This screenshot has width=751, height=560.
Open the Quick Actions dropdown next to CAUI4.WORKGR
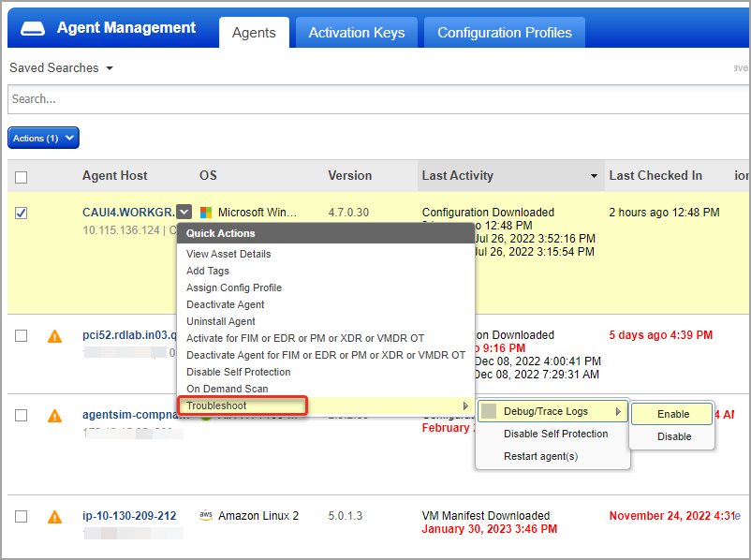click(184, 212)
